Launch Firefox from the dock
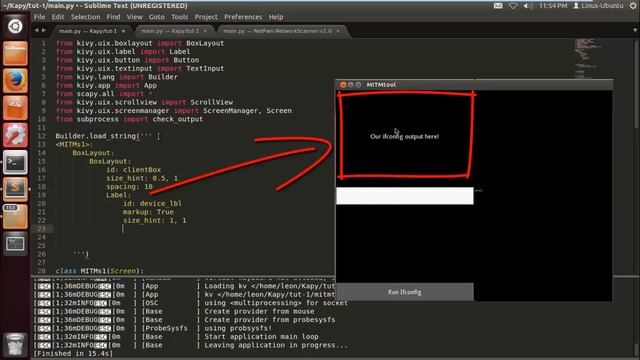 tap(15, 80)
